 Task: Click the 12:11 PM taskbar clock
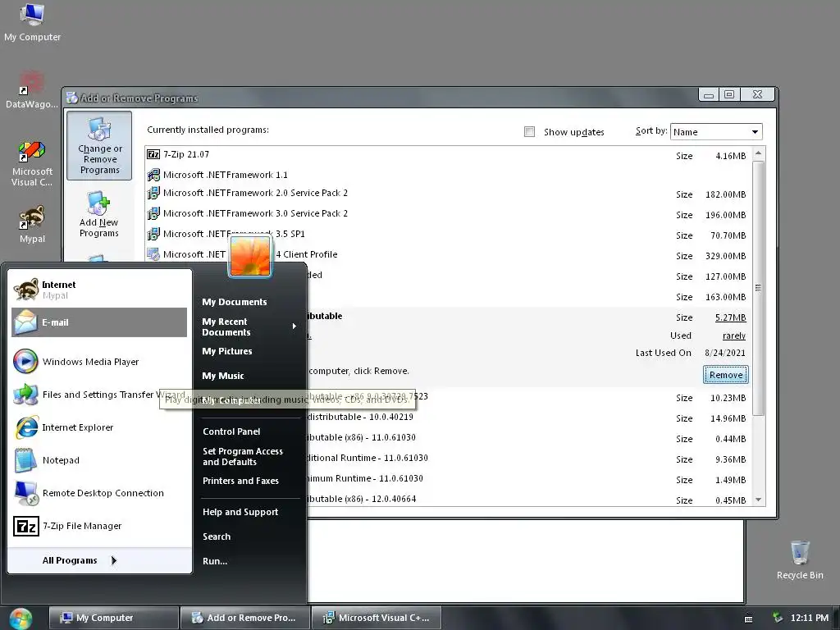tap(810, 618)
